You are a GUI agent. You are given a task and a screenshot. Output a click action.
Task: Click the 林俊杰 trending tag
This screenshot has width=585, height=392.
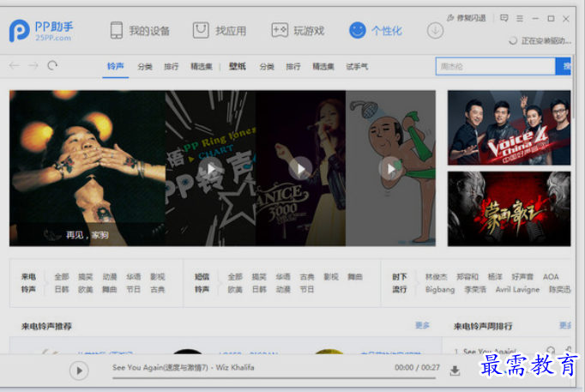pyautogui.click(x=436, y=277)
